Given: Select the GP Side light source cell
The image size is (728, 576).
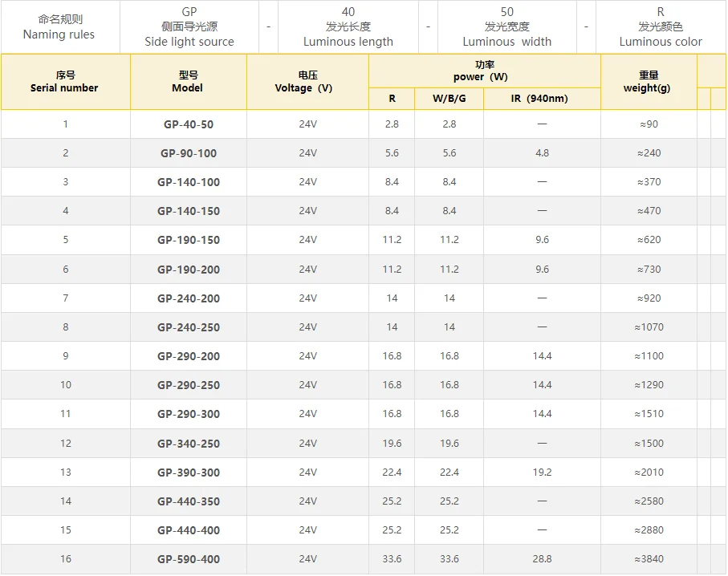Looking at the screenshot, I should point(189,27).
